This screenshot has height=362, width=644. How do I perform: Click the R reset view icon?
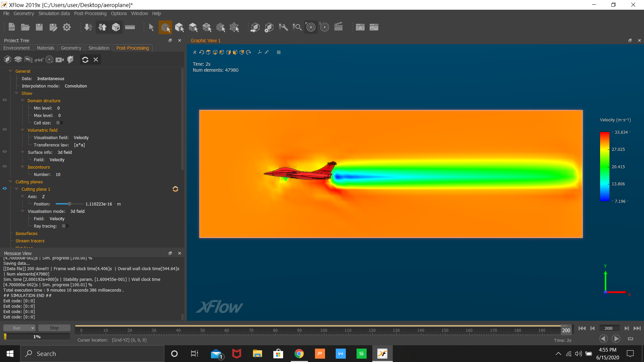tap(195, 52)
